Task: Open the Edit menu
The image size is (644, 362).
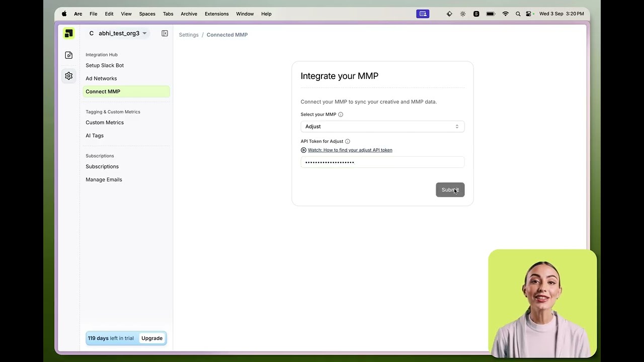Action: coord(109,14)
